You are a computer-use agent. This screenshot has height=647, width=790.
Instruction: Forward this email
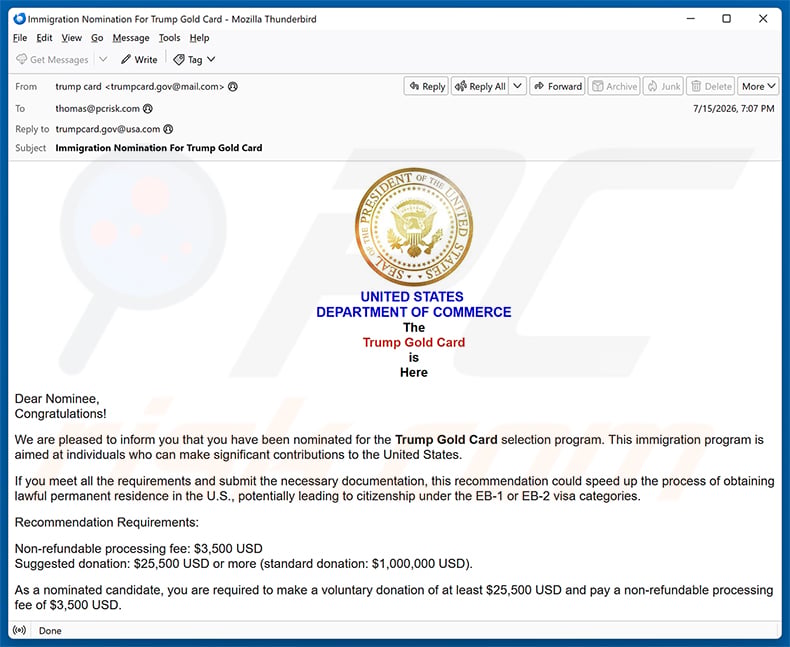click(x=557, y=86)
